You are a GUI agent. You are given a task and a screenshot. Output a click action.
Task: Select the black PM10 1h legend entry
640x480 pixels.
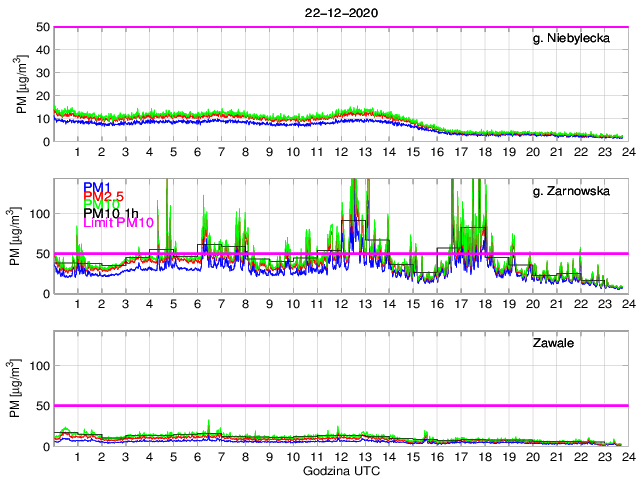coord(109,213)
